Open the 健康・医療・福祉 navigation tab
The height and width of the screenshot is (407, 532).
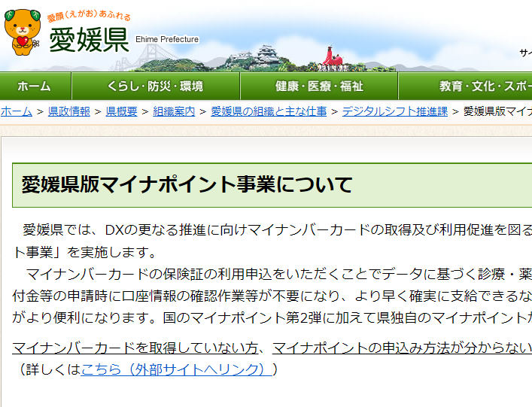319,87
